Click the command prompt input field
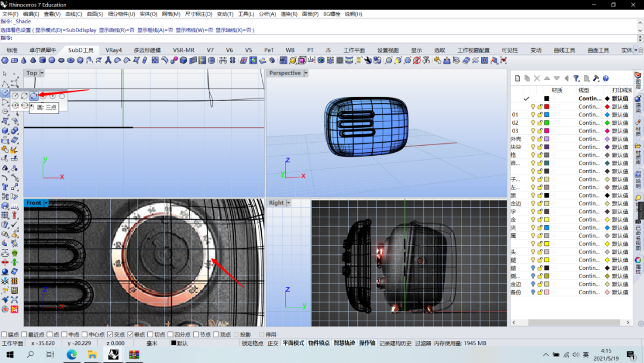 pos(324,38)
